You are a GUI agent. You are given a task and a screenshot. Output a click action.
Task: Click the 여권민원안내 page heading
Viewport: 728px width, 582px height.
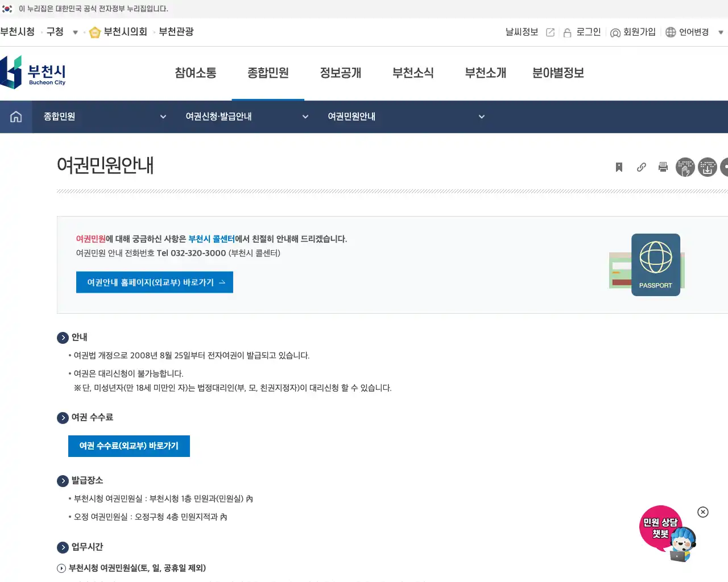click(x=105, y=165)
